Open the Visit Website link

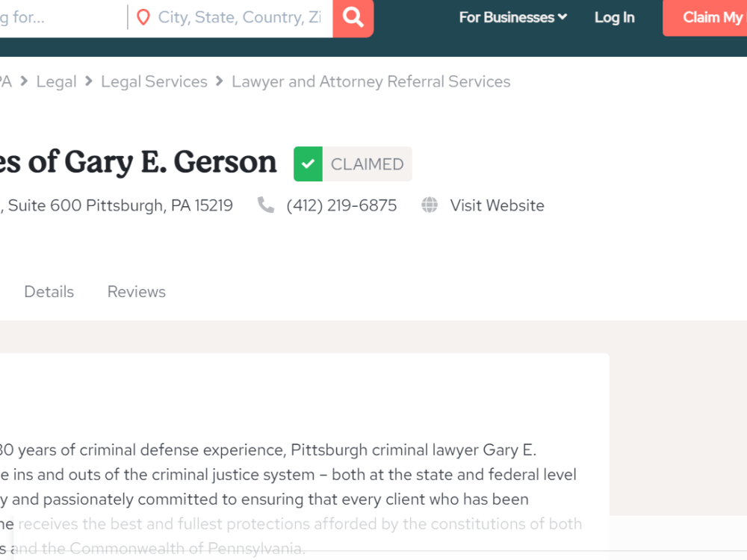[497, 205]
